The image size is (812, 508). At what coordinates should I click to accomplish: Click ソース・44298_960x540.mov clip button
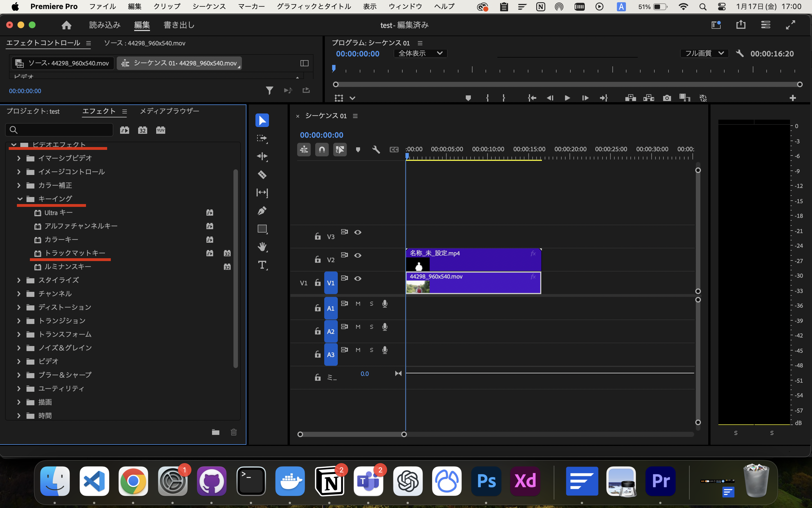tap(63, 63)
